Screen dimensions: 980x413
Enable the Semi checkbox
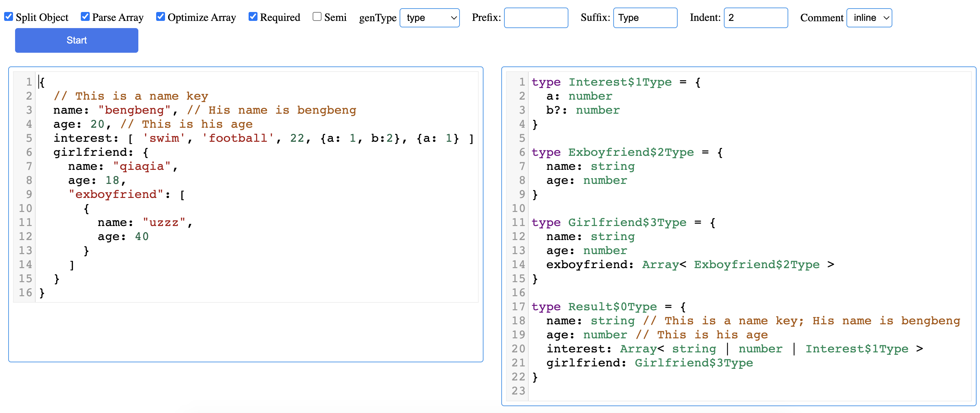317,17
